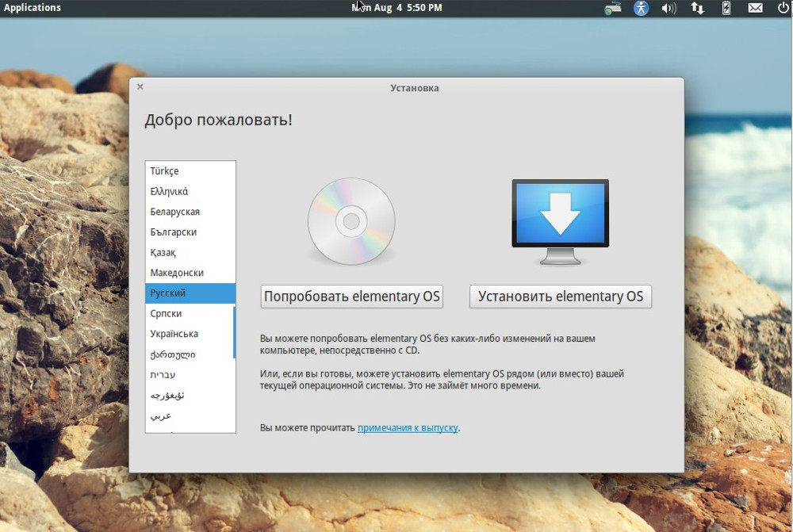Select Hebrew עברית language entry
The width and height of the screenshot is (793, 532).
[190, 375]
